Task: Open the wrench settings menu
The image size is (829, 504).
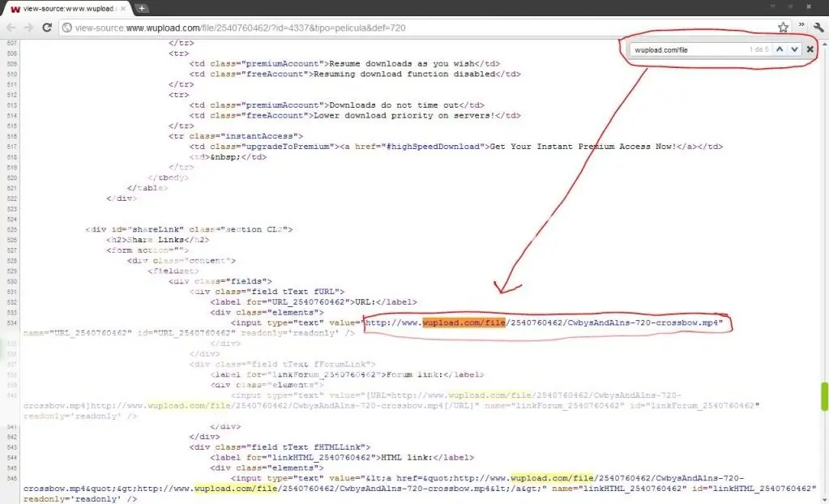Action: click(818, 28)
